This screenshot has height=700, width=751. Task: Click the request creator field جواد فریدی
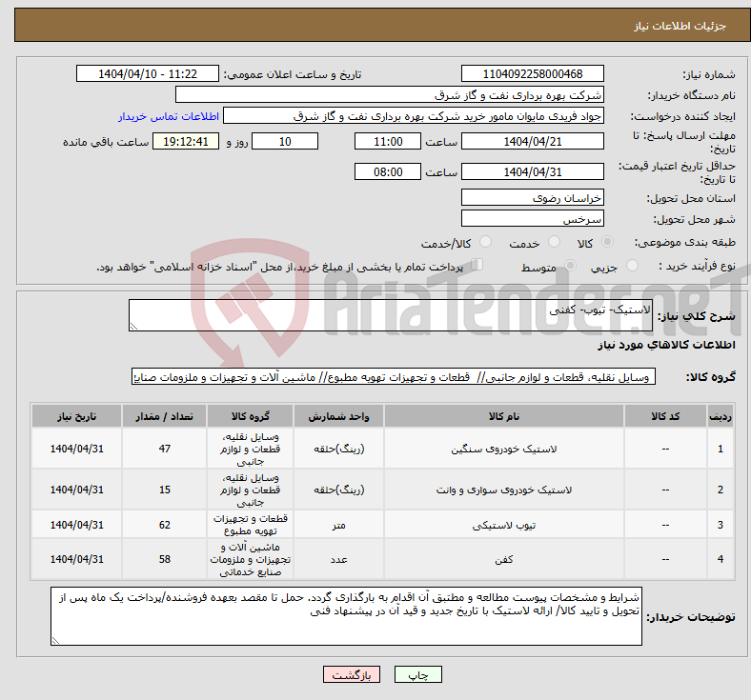click(x=414, y=116)
